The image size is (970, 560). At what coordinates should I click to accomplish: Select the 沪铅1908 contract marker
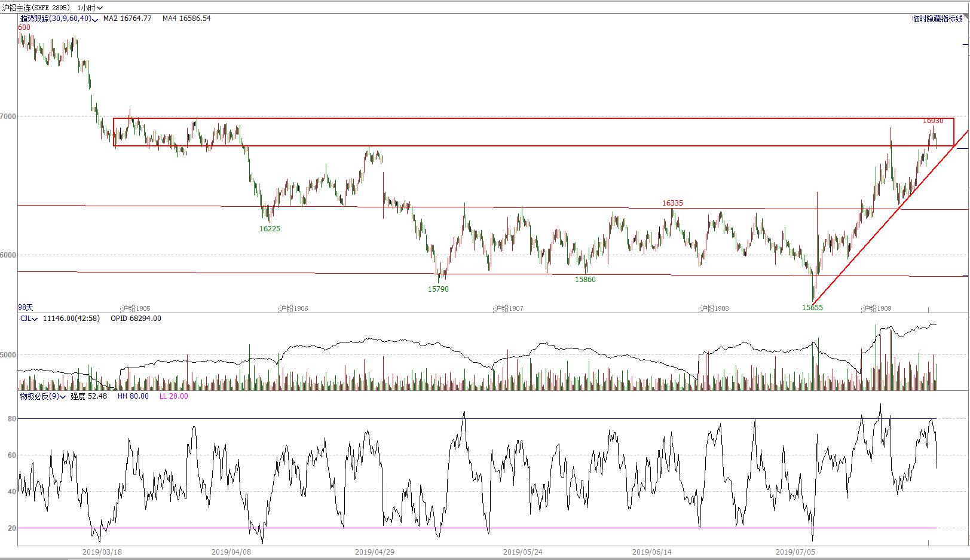coord(714,308)
